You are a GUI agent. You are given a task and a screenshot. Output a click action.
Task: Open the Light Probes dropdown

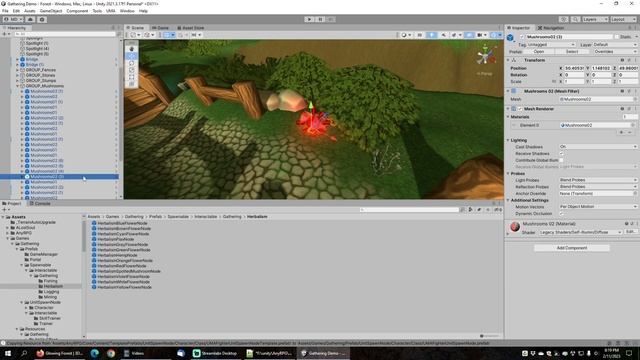click(598, 180)
